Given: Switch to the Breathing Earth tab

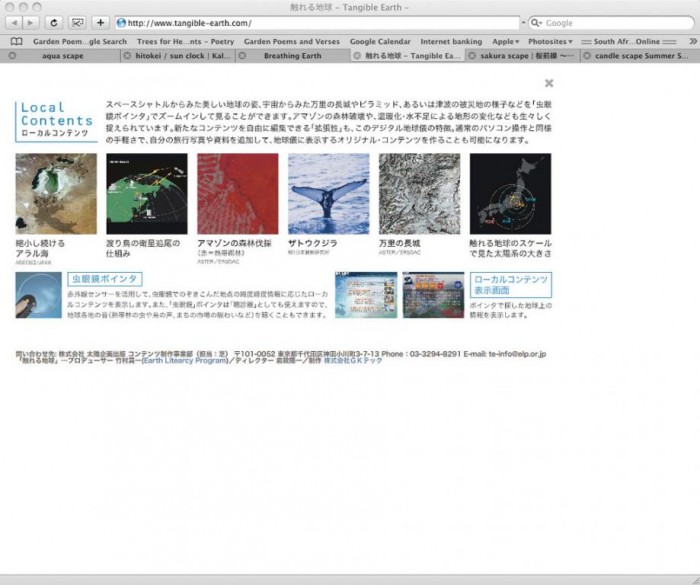Looking at the screenshot, I should tap(293, 56).
